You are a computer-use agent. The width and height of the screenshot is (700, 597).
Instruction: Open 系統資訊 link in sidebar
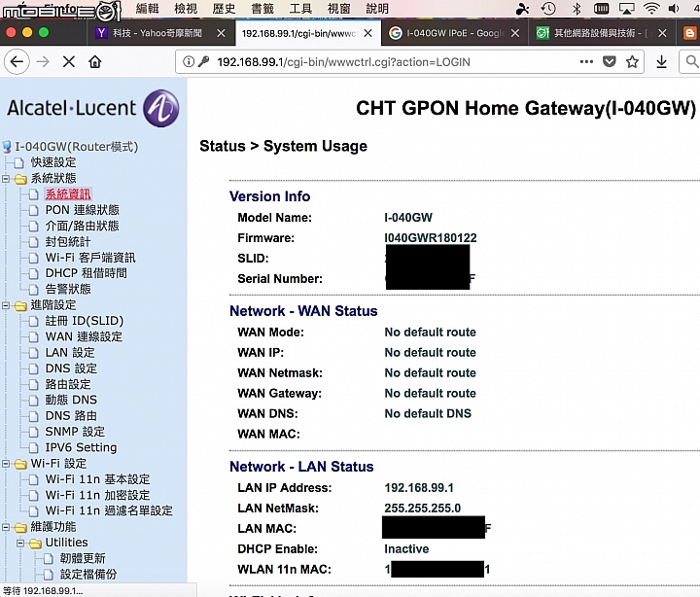68,193
